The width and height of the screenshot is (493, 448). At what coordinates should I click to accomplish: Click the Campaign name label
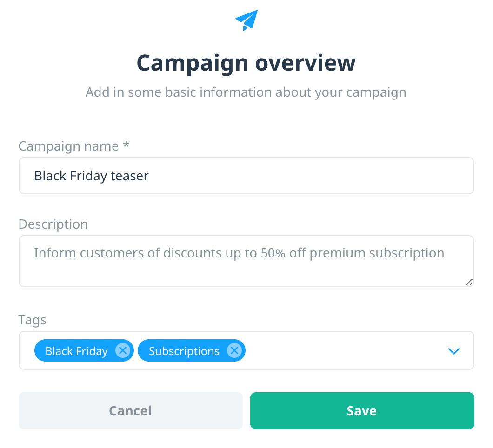click(x=68, y=146)
